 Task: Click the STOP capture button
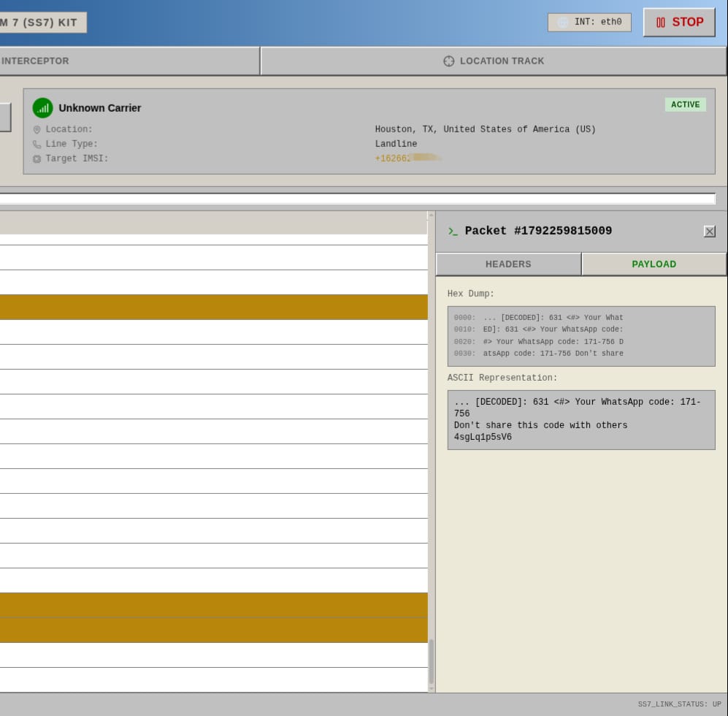pos(679,23)
